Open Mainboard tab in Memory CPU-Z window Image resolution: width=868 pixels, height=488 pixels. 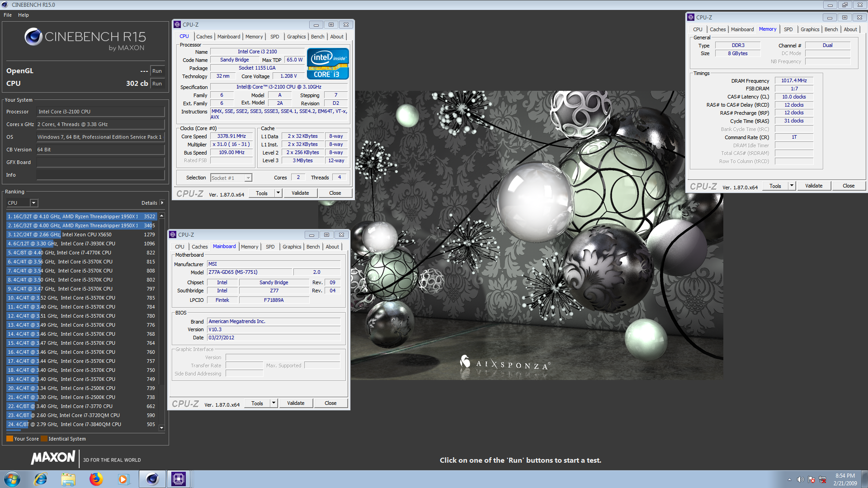click(742, 29)
